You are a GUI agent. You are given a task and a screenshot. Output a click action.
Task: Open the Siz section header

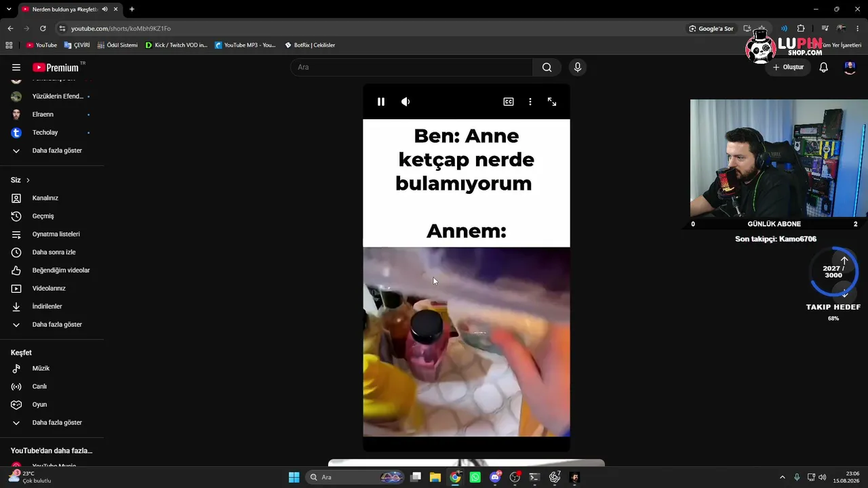(20, 180)
